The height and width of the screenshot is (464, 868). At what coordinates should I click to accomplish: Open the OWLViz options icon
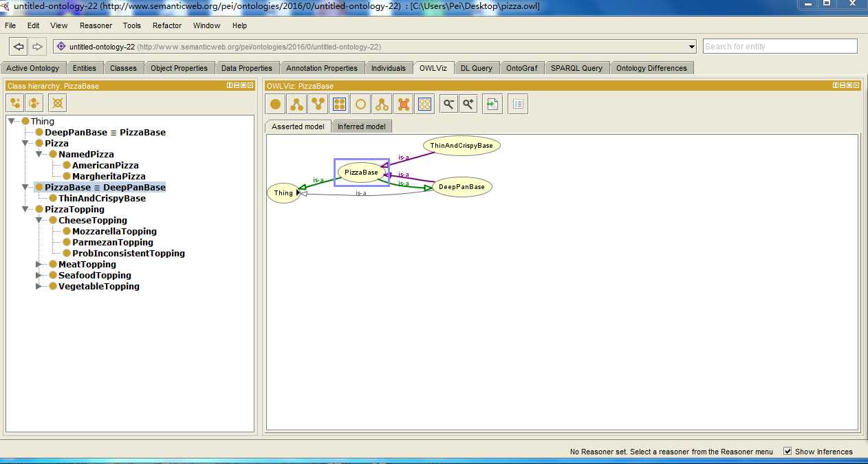pos(518,104)
